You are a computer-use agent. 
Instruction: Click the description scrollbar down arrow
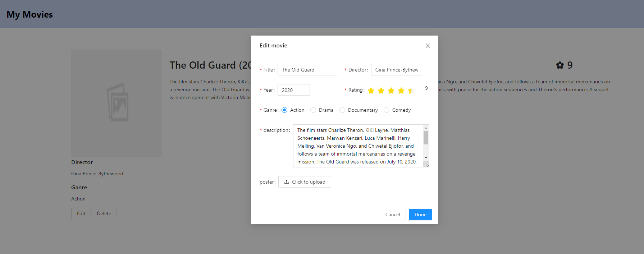pos(426,158)
